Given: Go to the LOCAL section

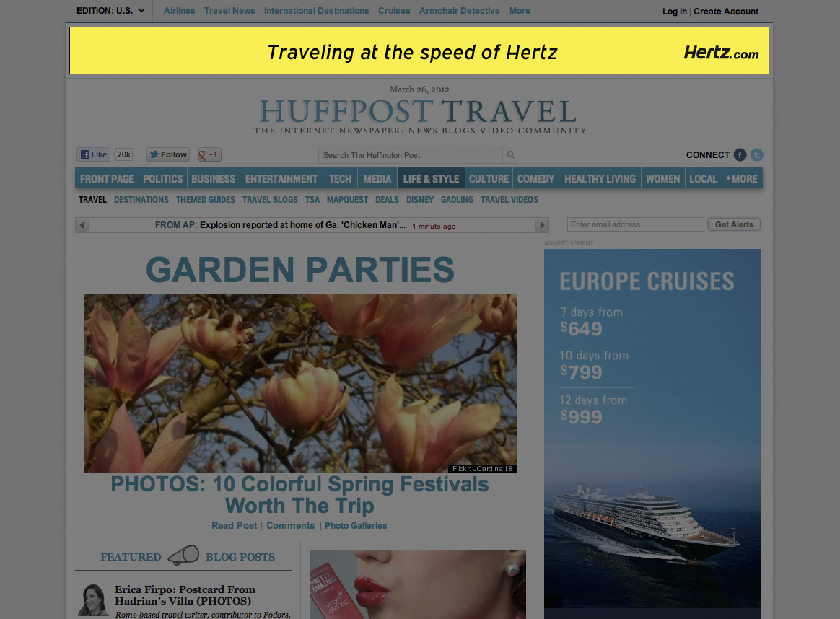Looking at the screenshot, I should click(704, 179).
